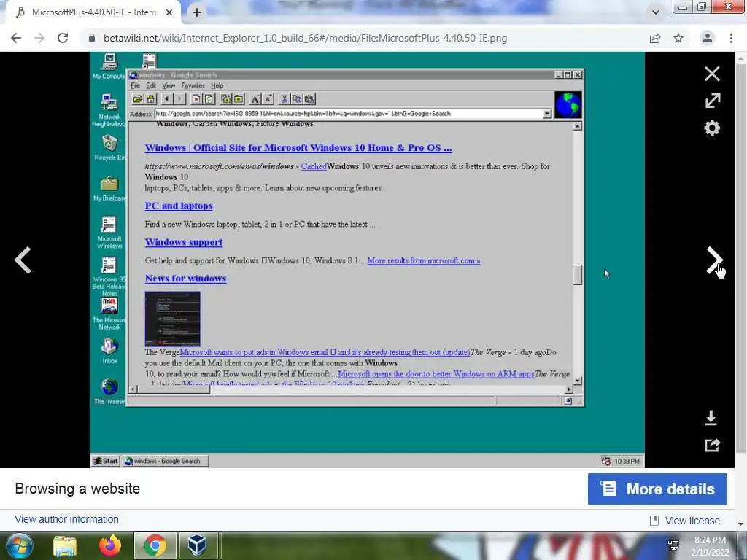Download this file with the download arrow icon
The height and width of the screenshot is (560, 747).
[x=711, y=418]
